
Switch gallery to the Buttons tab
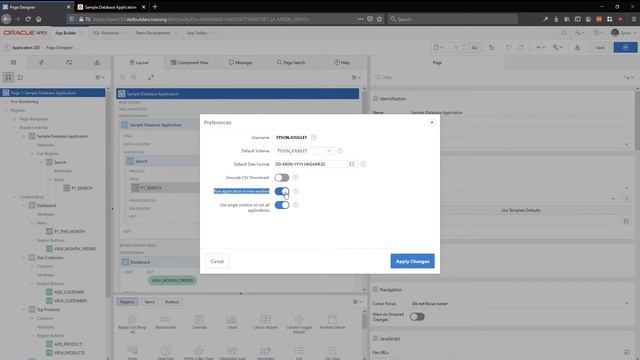point(172,302)
